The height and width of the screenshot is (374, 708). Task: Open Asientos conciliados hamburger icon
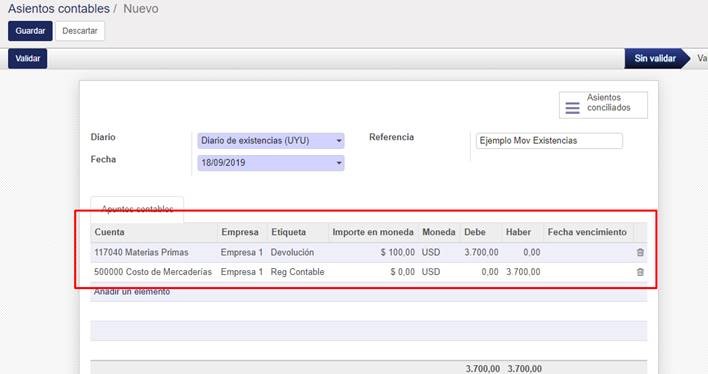click(x=572, y=108)
